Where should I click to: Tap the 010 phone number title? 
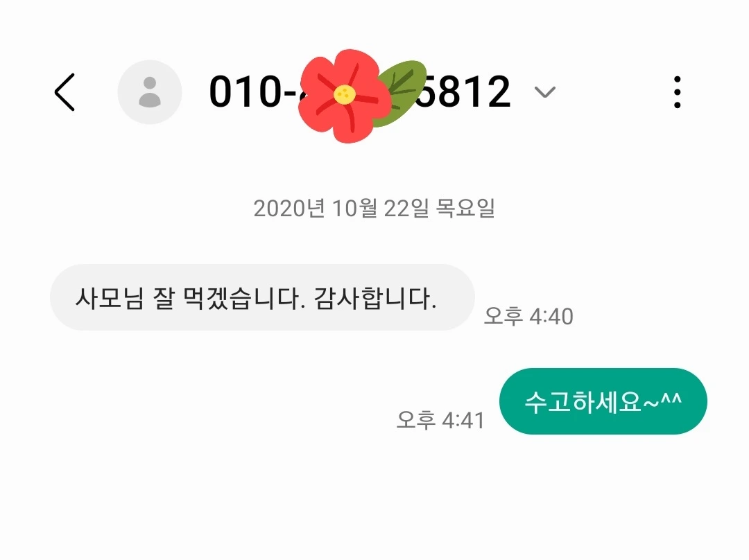point(360,91)
